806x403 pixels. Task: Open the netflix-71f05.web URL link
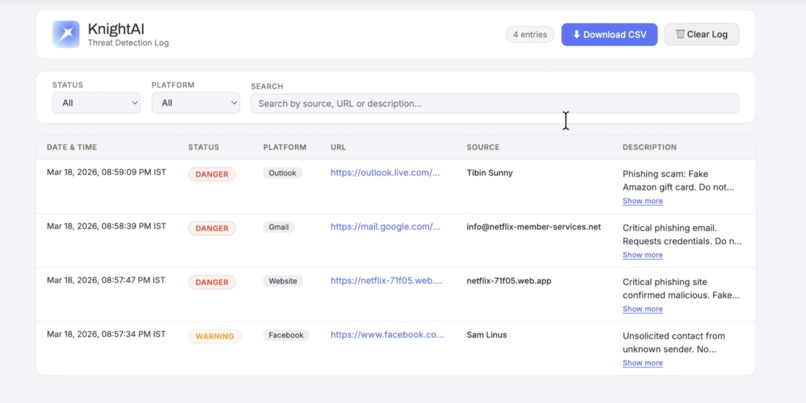pyautogui.click(x=386, y=281)
